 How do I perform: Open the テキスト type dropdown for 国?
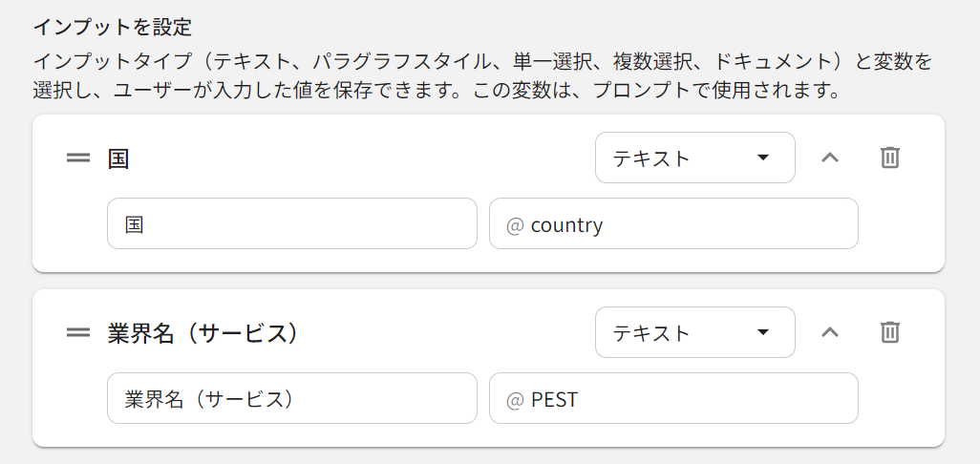click(694, 158)
